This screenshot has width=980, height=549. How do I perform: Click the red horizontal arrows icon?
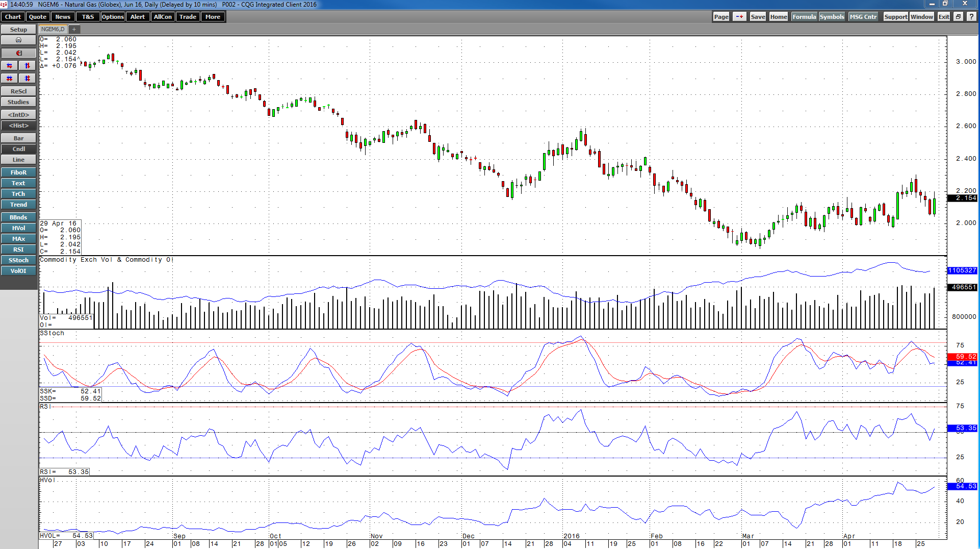coord(9,65)
